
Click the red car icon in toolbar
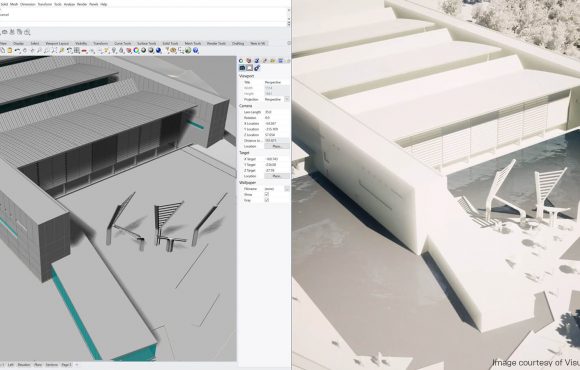click(84, 50)
